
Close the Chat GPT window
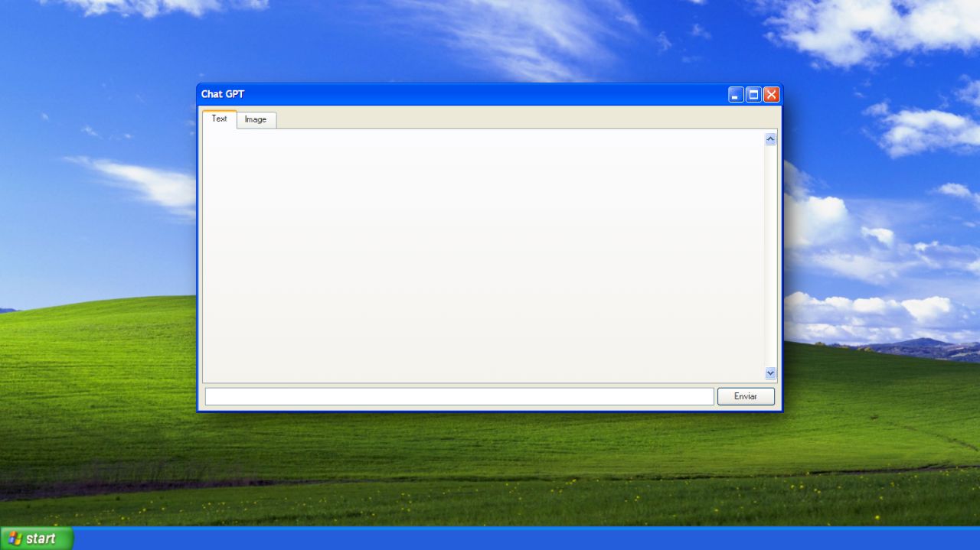771,95
